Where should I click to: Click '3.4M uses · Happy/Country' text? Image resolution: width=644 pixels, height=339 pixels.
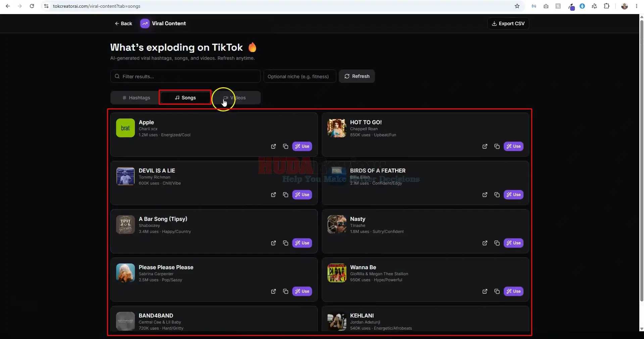coord(165,232)
